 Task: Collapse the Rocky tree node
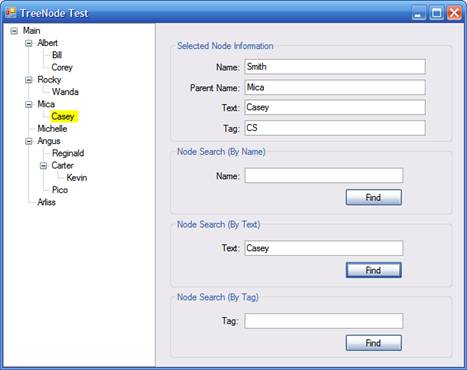pyautogui.click(x=29, y=80)
